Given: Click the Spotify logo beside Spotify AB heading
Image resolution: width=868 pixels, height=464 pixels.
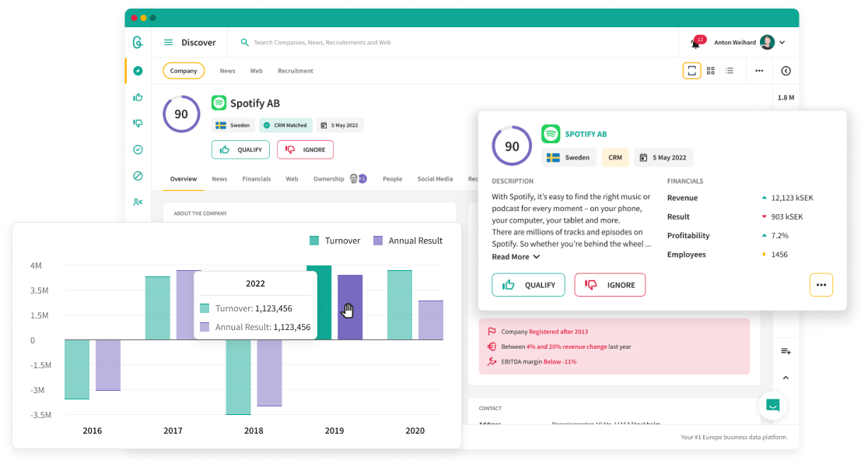Looking at the screenshot, I should [x=219, y=103].
